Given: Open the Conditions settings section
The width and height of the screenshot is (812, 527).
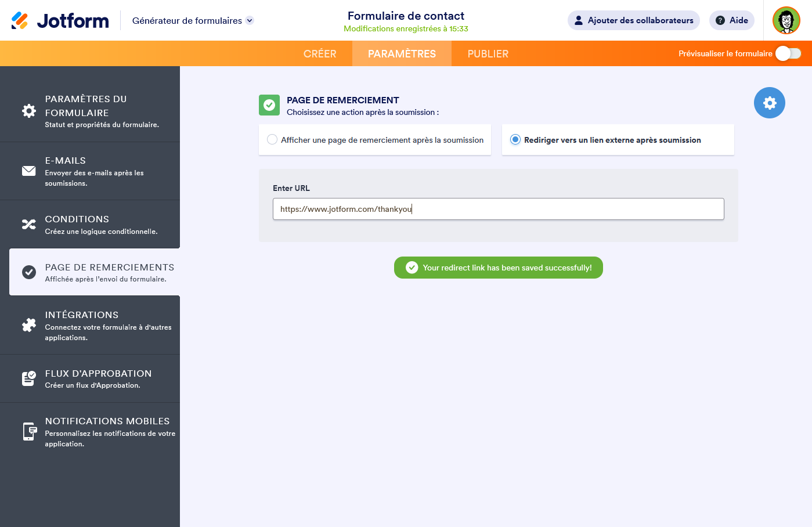Looking at the screenshot, I should coord(90,225).
